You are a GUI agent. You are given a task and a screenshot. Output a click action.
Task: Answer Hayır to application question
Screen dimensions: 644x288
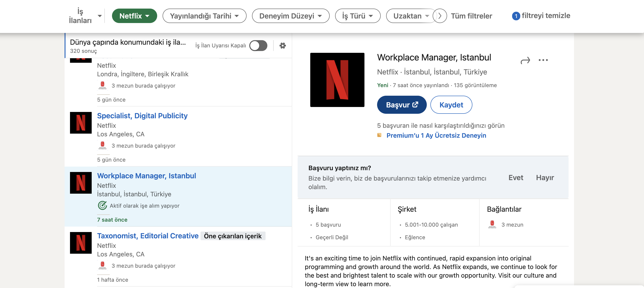545,178
